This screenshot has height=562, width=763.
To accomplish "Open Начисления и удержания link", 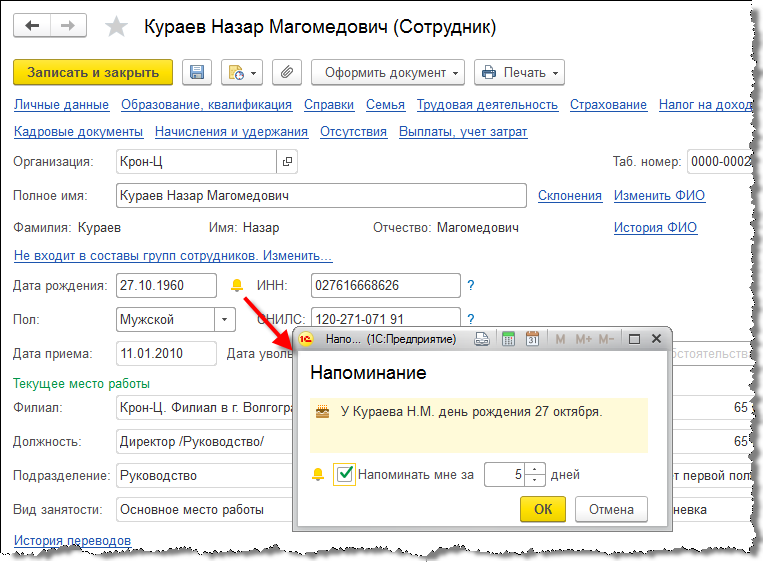I will (231, 131).
